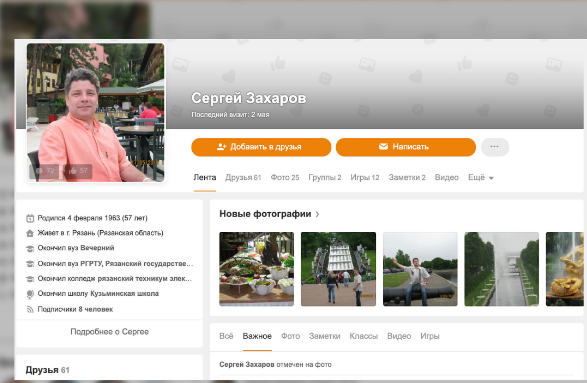Open the cascade fountain with people photo
587x383 pixels.
pos(338,269)
